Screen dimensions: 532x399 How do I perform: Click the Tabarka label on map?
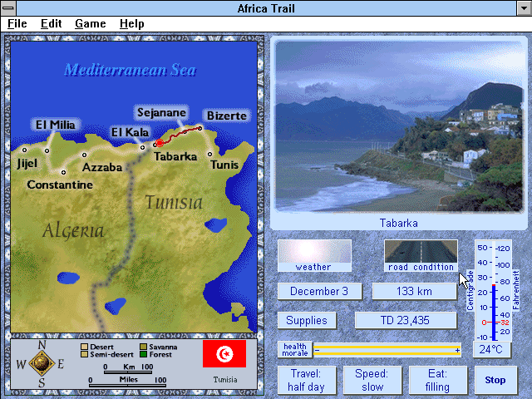(x=175, y=156)
